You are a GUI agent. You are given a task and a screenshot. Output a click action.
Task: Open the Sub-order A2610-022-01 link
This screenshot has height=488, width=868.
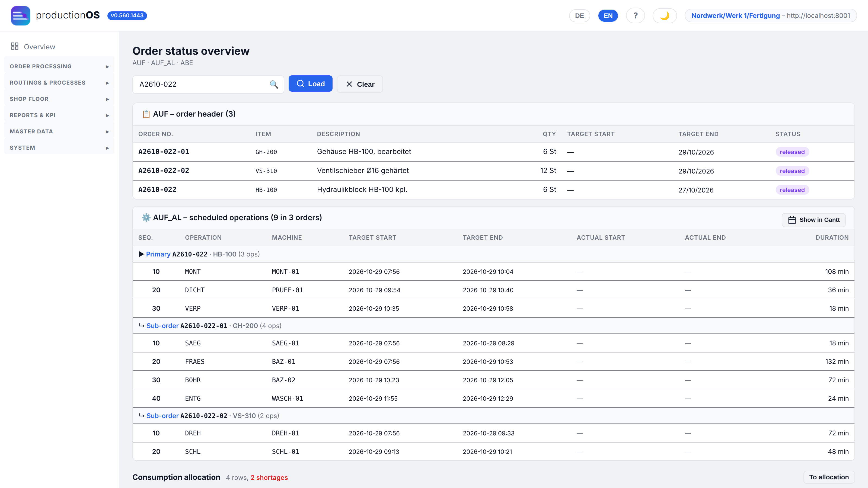[187, 326]
